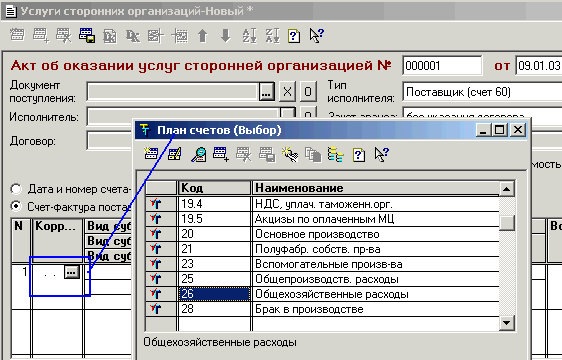
Task: Clear Документ поступления with X button
Action: point(287,92)
